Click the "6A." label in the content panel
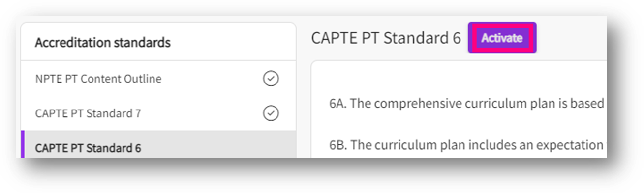644x193 pixels. coord(338,103)
